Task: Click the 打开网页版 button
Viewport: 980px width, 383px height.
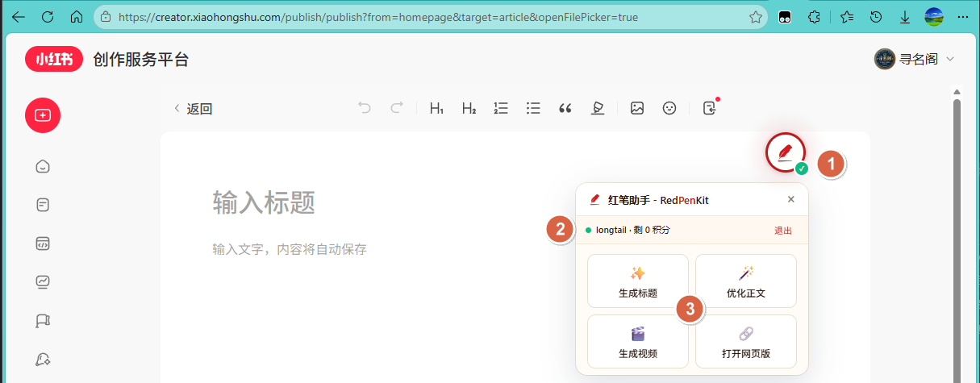Action: (746, 342)
